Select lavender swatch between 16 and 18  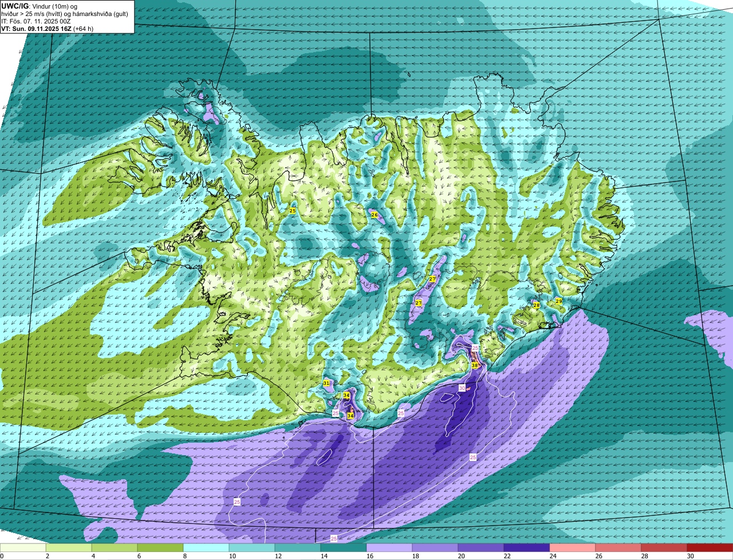[x=389, y=548]
